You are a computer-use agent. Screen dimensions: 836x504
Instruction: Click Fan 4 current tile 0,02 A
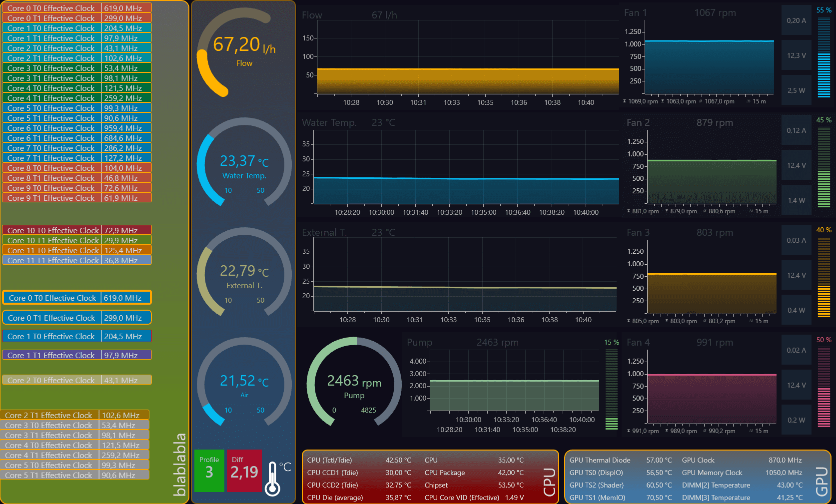(796, 350)
